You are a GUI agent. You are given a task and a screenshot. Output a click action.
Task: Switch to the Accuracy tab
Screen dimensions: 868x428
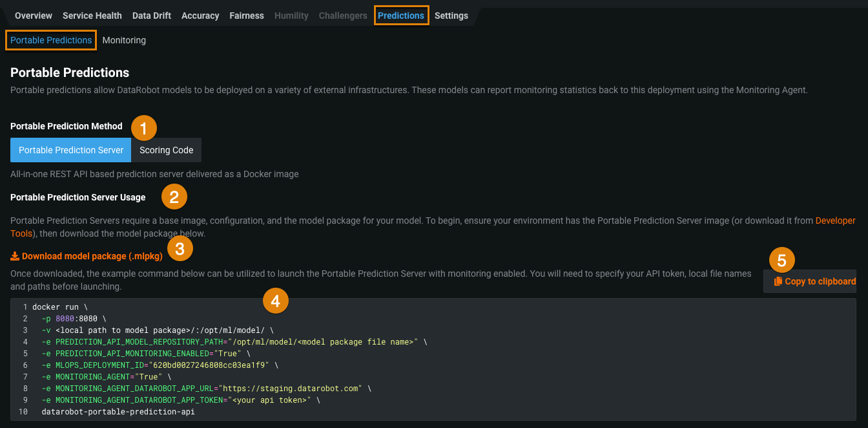point(200,16)
